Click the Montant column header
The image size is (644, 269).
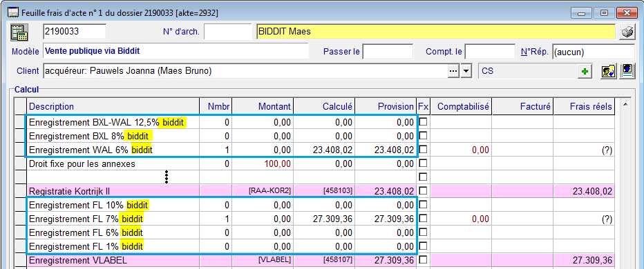[263, 107]
